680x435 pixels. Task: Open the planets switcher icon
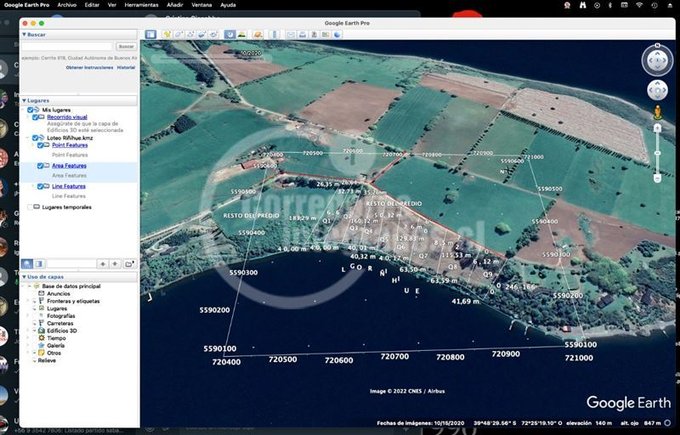(258, 34)
